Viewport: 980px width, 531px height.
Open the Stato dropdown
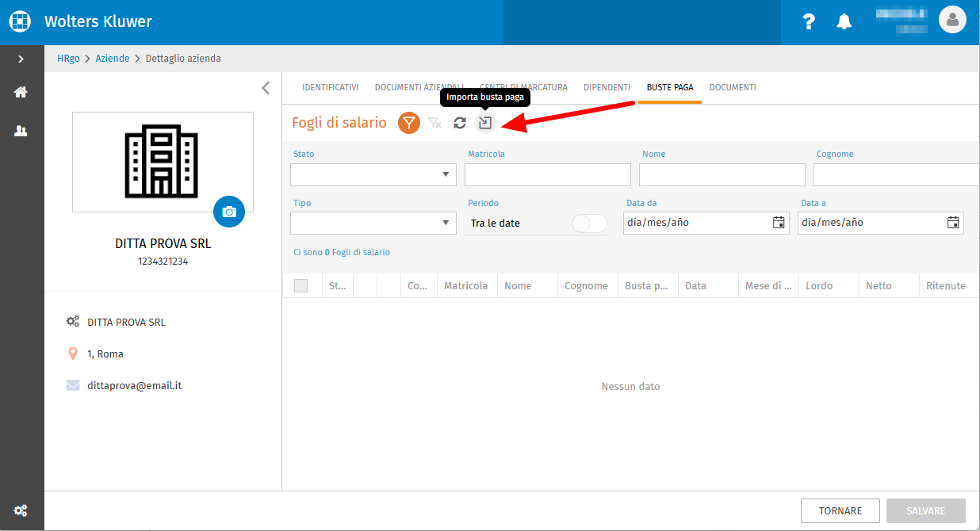pos(373,174)
